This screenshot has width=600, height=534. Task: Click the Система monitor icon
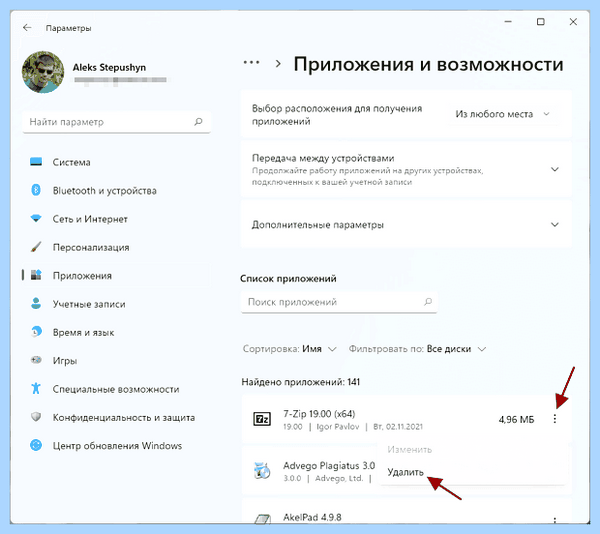click(x=36, y=162)
